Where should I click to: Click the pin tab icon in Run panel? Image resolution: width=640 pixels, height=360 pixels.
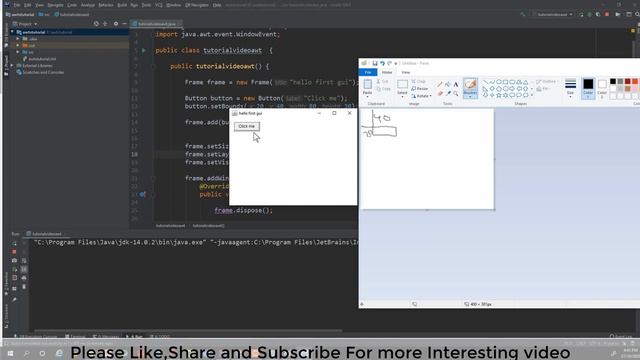tap(14, 300)
